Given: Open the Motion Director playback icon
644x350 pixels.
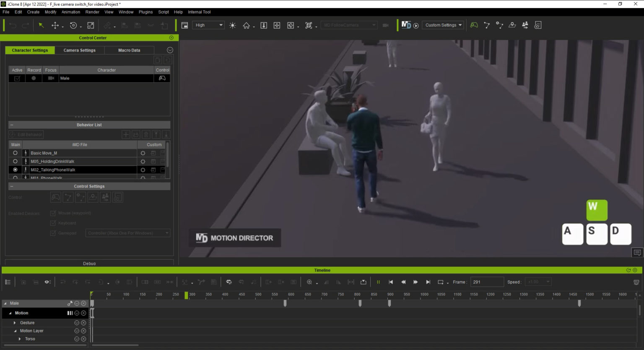Looking at the screenshot, I should pyautogui.click(x=415, y=25).
